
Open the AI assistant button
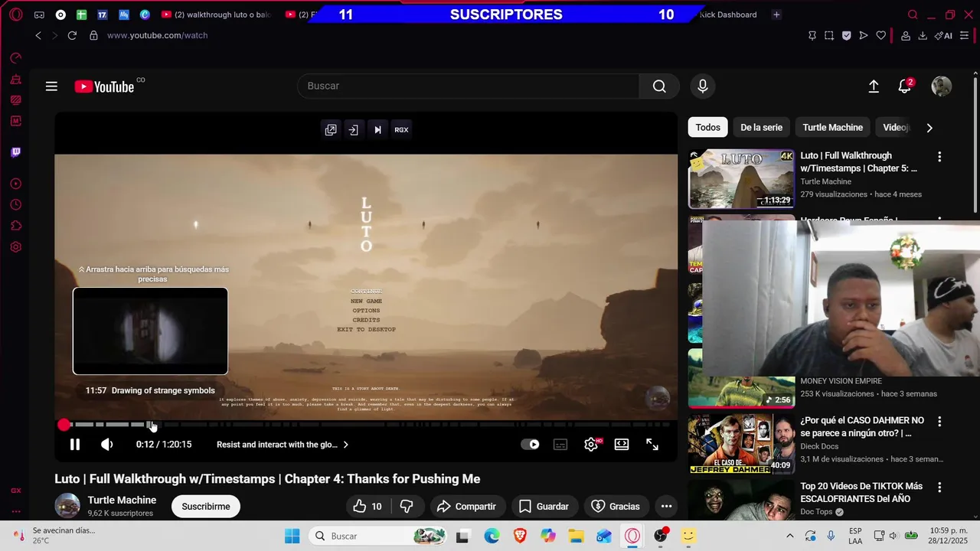click(945, 35)
